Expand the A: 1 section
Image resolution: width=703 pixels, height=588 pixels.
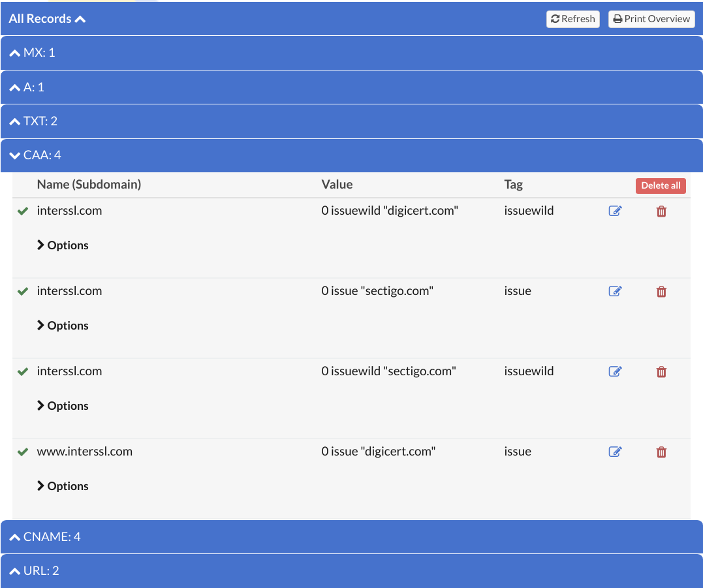click(x=351, y=87)
